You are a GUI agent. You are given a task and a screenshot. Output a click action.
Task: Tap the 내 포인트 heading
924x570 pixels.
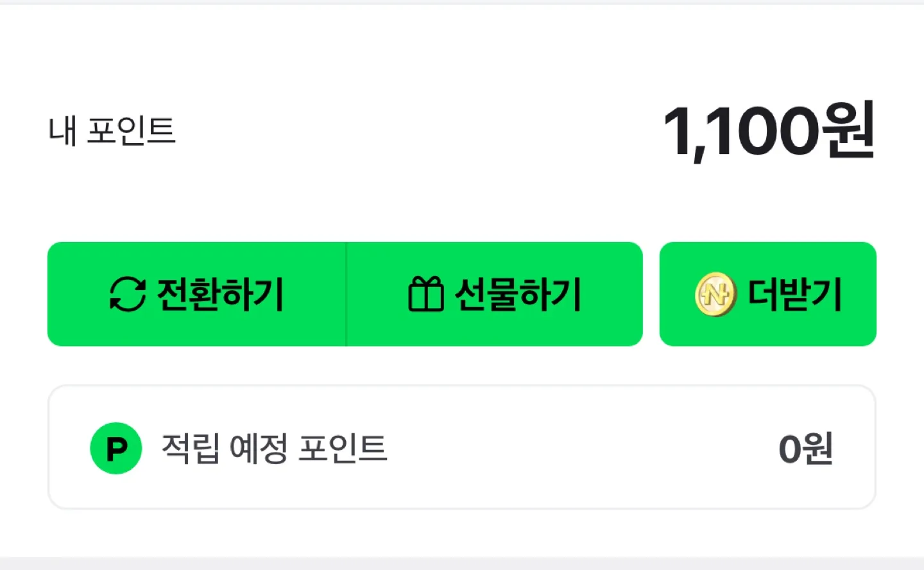pos(112,132)
